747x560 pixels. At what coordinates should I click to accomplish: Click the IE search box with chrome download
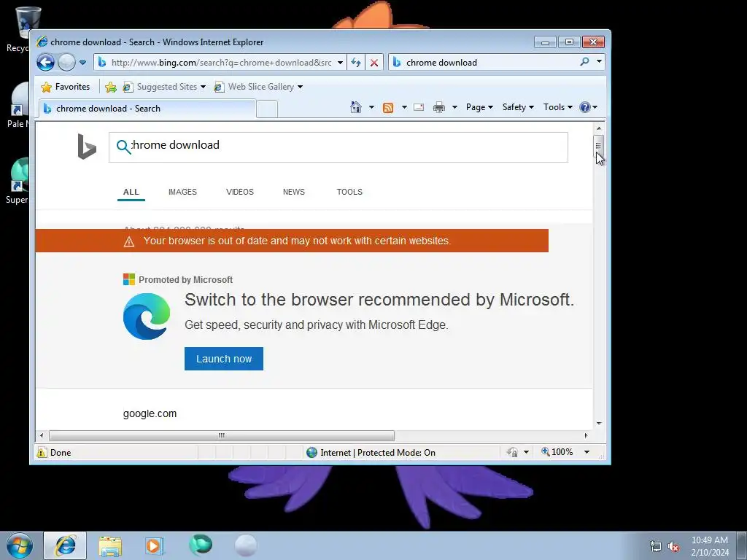tap(484, 63)
